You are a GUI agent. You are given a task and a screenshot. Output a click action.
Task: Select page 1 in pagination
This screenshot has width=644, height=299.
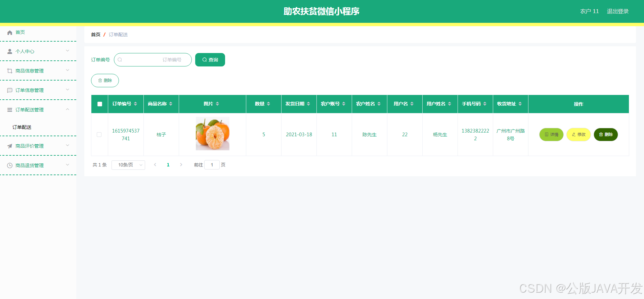point(168,165)
